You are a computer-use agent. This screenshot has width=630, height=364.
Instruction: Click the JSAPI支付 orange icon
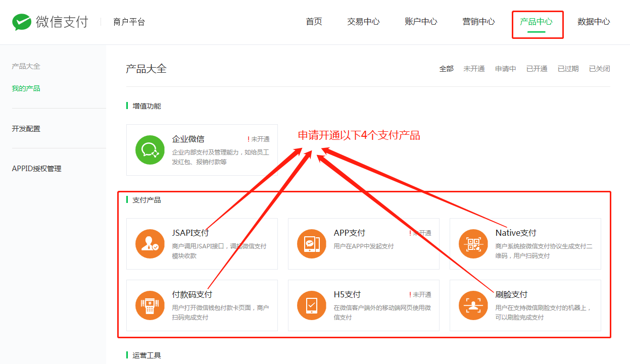[x=150, y=244]
